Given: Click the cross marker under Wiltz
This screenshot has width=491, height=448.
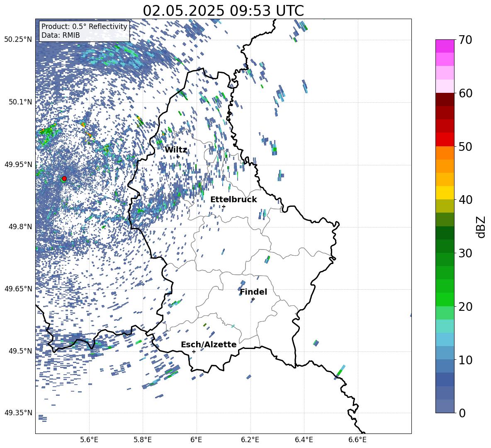Looking at the screenshot, I should (x=178, y=157).
